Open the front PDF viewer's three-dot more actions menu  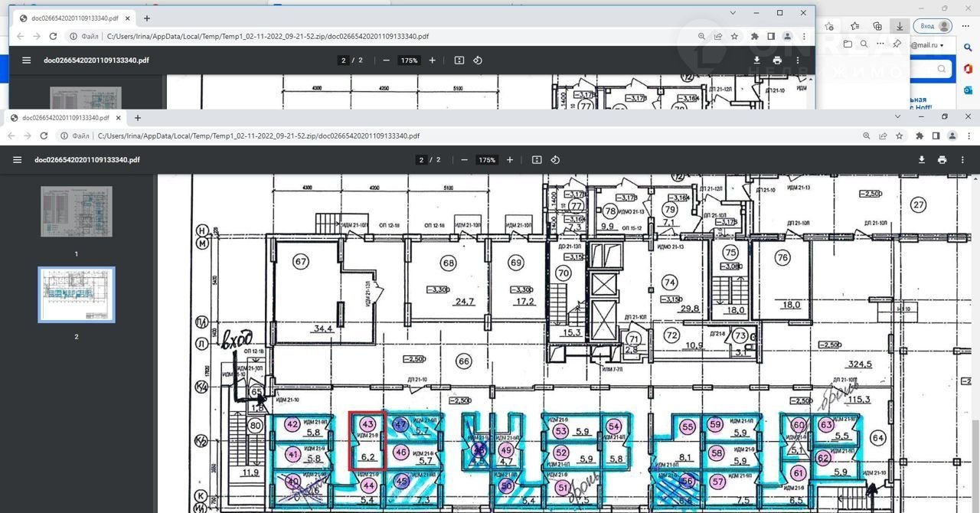click(962, 160)
